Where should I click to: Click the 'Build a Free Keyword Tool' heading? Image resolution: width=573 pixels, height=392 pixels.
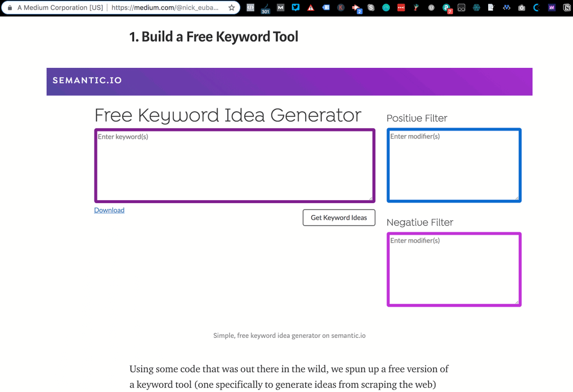pos(214,37)
